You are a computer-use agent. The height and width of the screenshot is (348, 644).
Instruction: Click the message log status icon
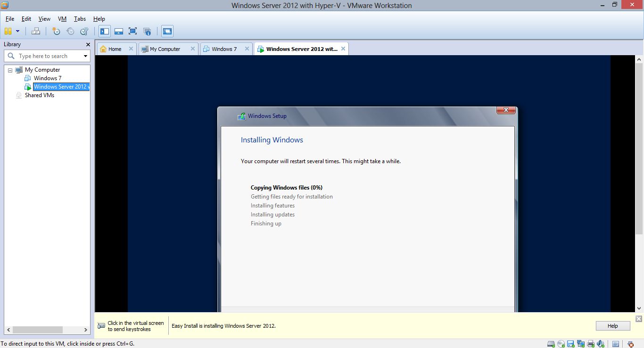pyautogui.click(x=616, y=344)
